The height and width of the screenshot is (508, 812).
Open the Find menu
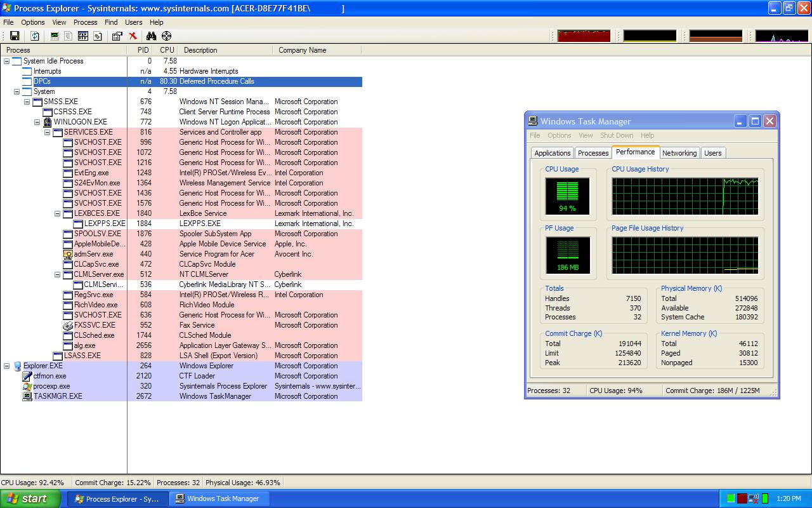pos(111,22)
